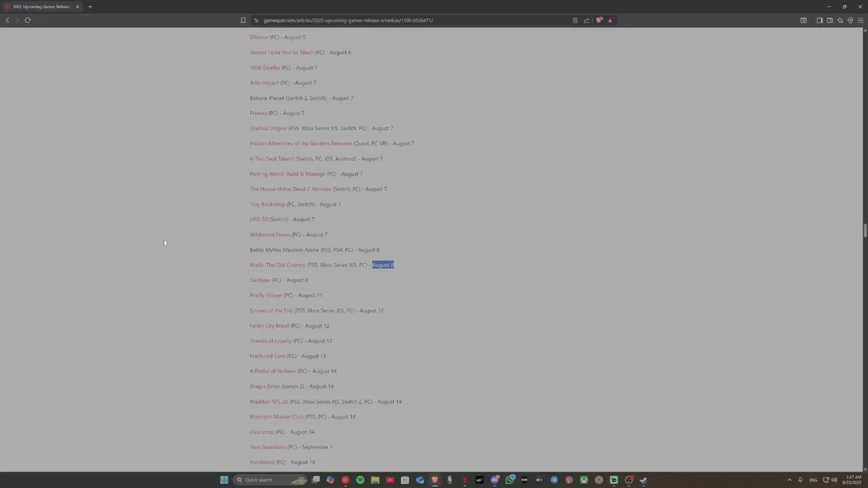Open Spotify from the taskbar
The image size is (868, 488).
point(360,480)
